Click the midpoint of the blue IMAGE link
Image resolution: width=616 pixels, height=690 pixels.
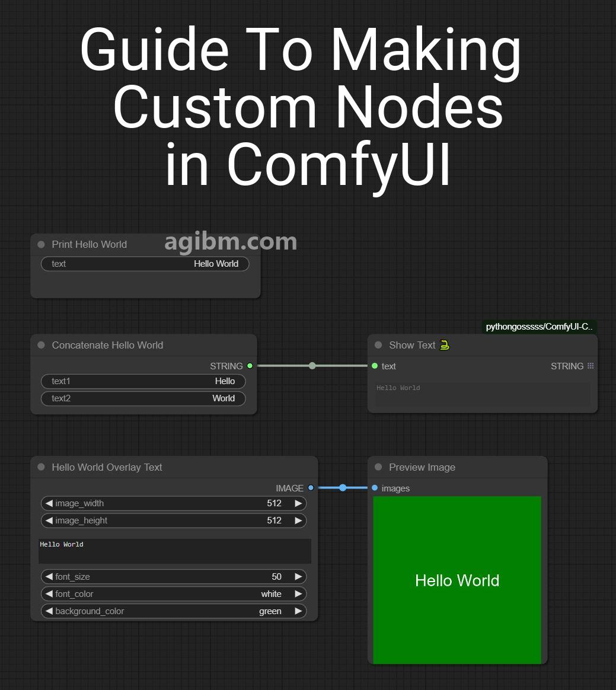tap(343, 488)
